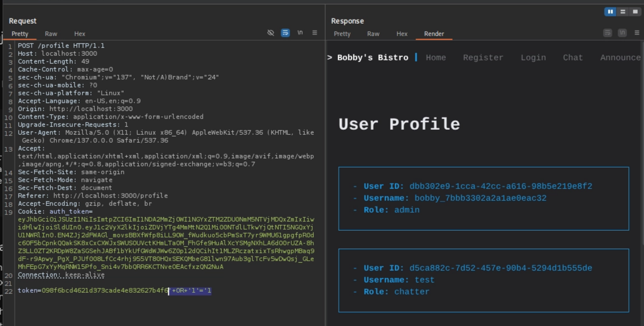Switch Response view to Raw tab
The width and height of the screenshot is (644, 326).
point(373,34)
